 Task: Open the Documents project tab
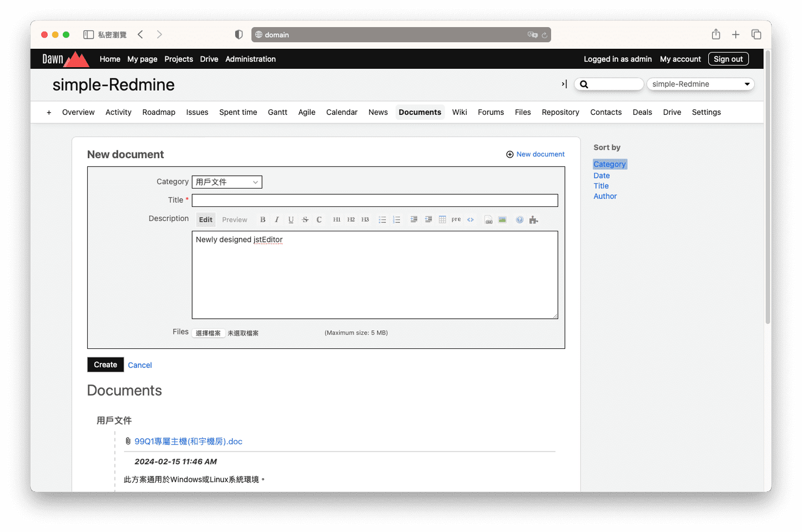point(420,112)
